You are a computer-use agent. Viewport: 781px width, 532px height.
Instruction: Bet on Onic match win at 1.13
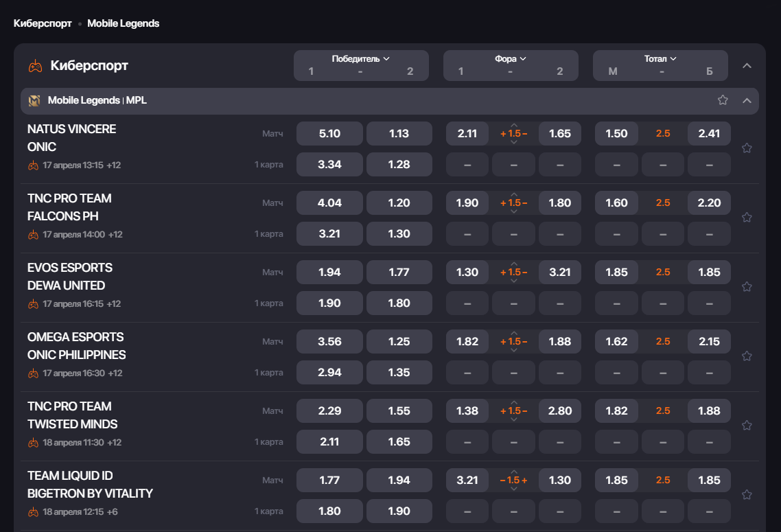399,133
